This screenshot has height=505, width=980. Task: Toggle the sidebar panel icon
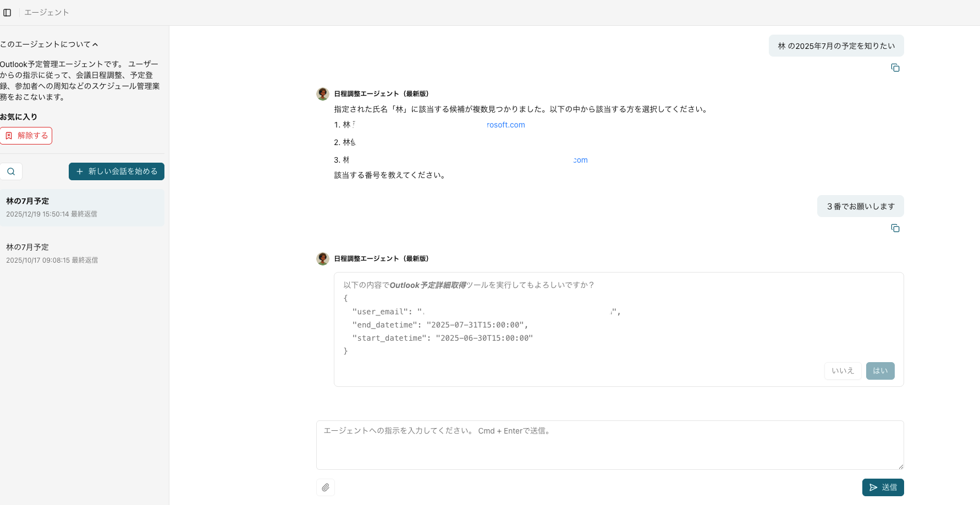(x=7, y=13)
